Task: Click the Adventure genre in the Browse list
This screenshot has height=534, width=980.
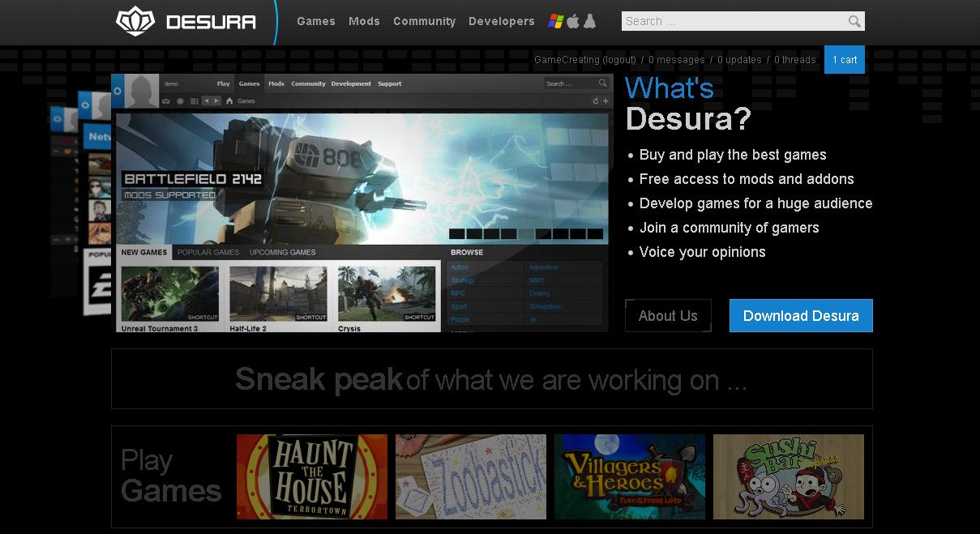Action: pos(543,267)
